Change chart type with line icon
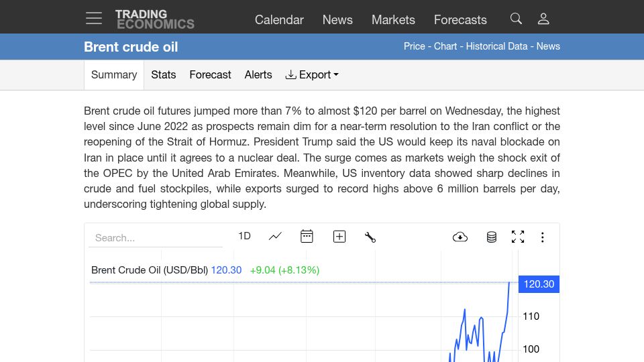 pos(275,237)
